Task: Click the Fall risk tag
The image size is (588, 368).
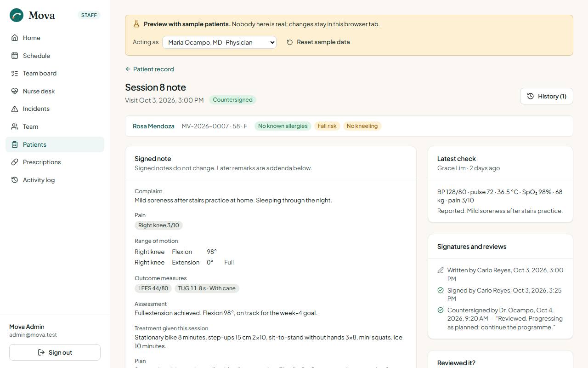Action: pos(327,126)
